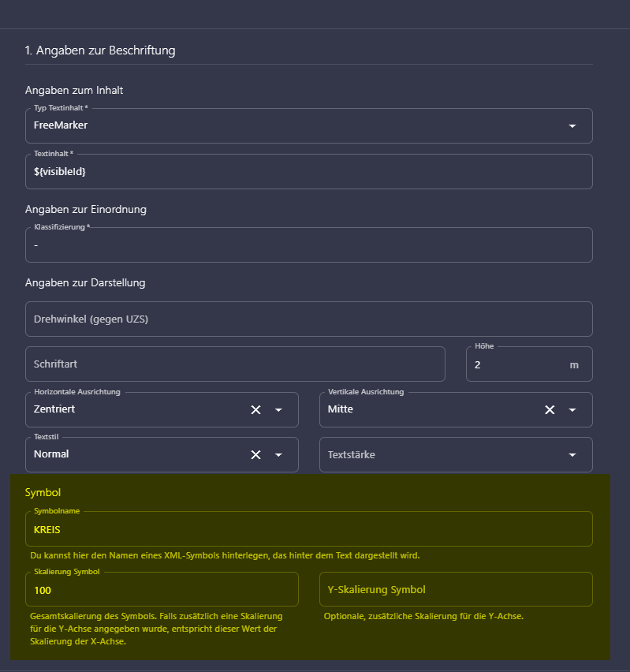
Task: Select the Textinhalt field containing ${visibleId}
Action: pyautogui.click(x=308, y=171)
